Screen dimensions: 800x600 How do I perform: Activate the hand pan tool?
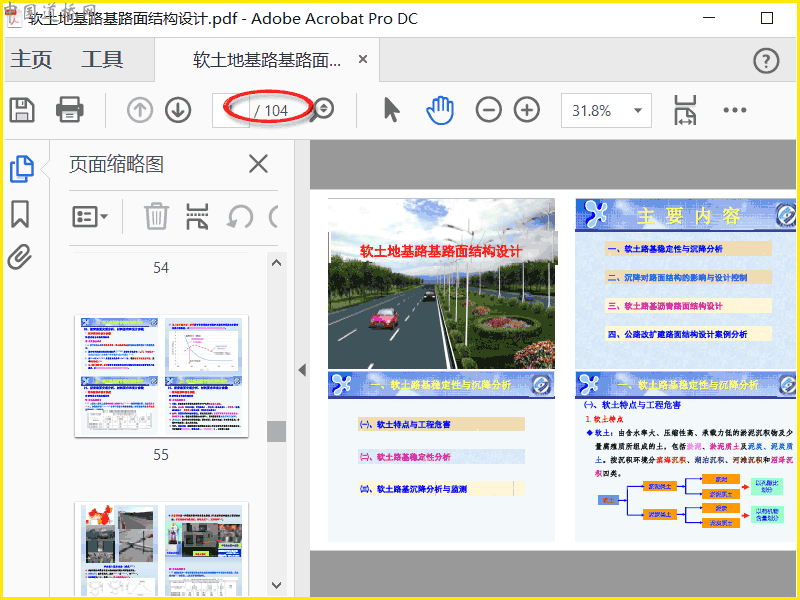[440, 110]
